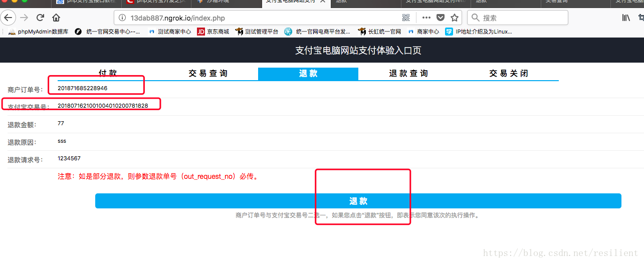Click the QR code icon in address bar

click(x=406, y=18)
